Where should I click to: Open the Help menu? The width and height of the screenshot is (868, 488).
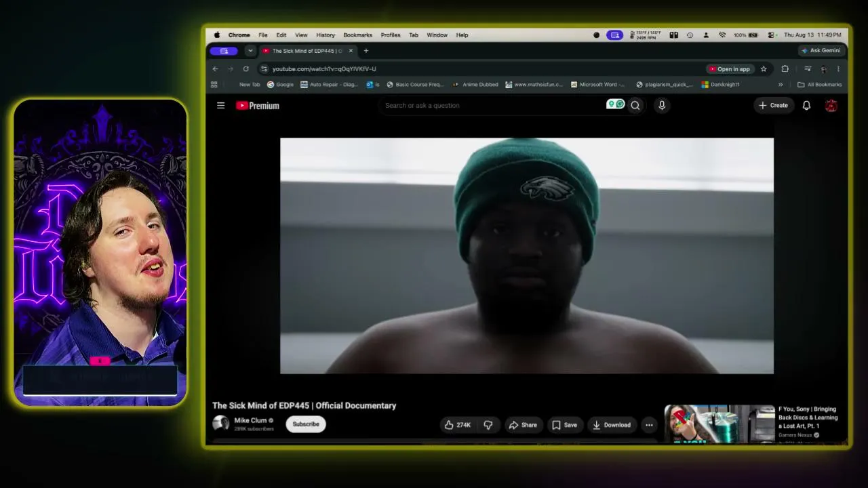coord(462,35)
